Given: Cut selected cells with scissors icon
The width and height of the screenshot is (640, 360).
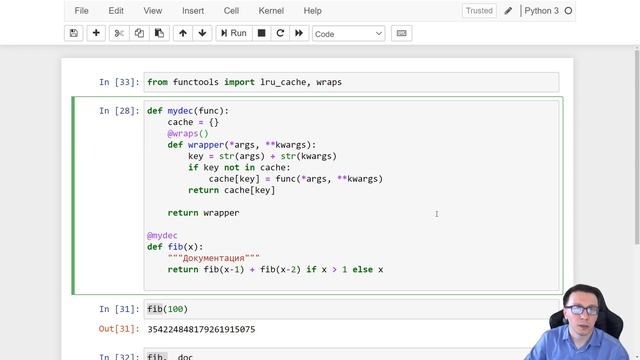Looking at the screenshot, I should click(x=119, y=33).
